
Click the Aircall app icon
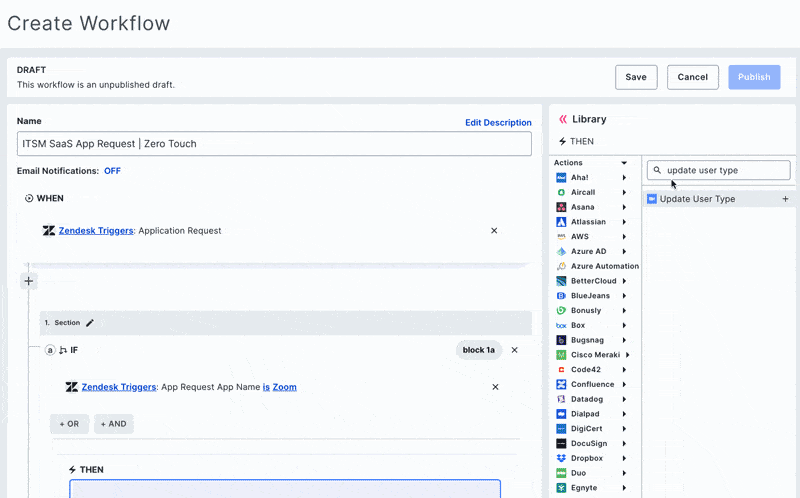coord(561,192)
